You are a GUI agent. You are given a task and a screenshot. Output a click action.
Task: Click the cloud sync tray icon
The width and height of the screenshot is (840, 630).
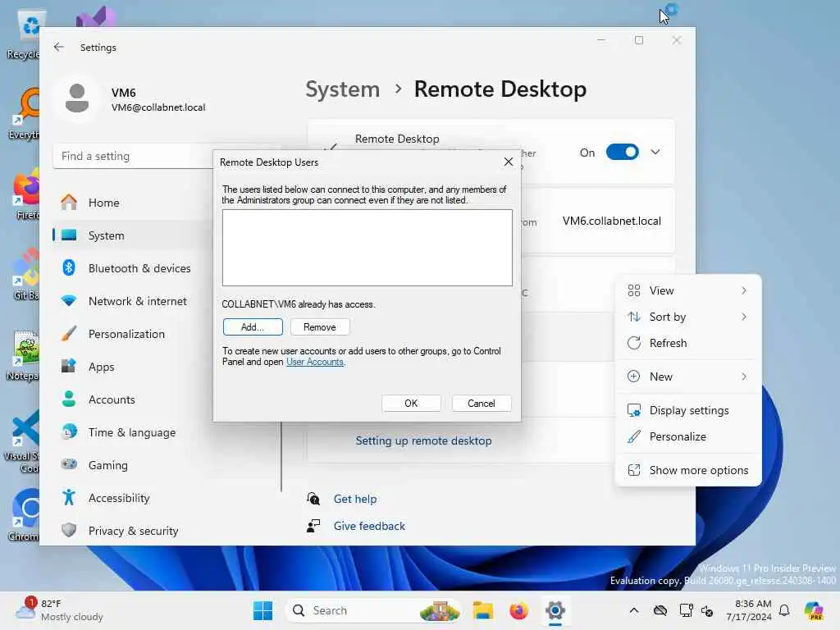(660, 610)
